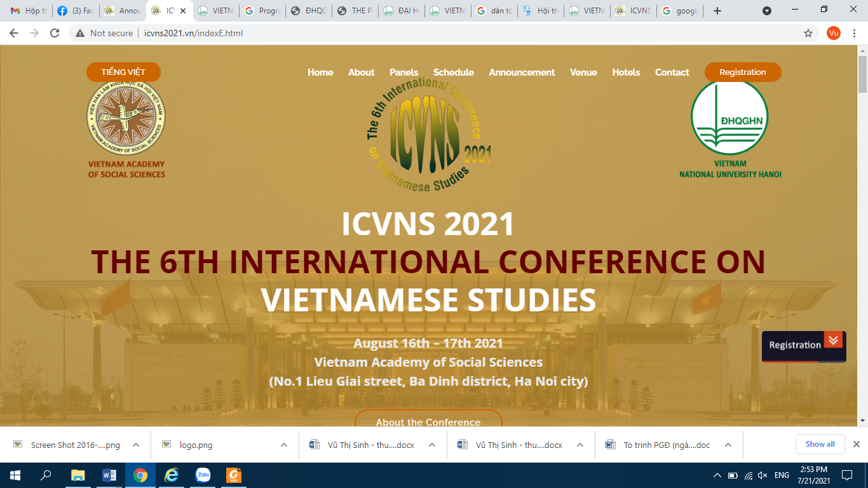868x488 pixels.
Task: Open the notification center icon
Action: point(846,475)
